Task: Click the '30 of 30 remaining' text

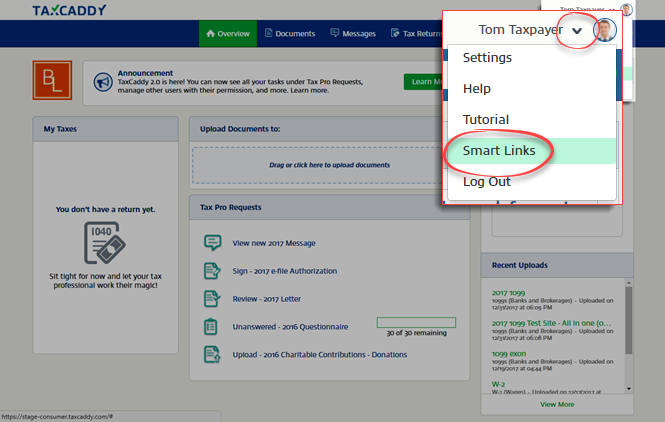Action: [x=416, y=333]
